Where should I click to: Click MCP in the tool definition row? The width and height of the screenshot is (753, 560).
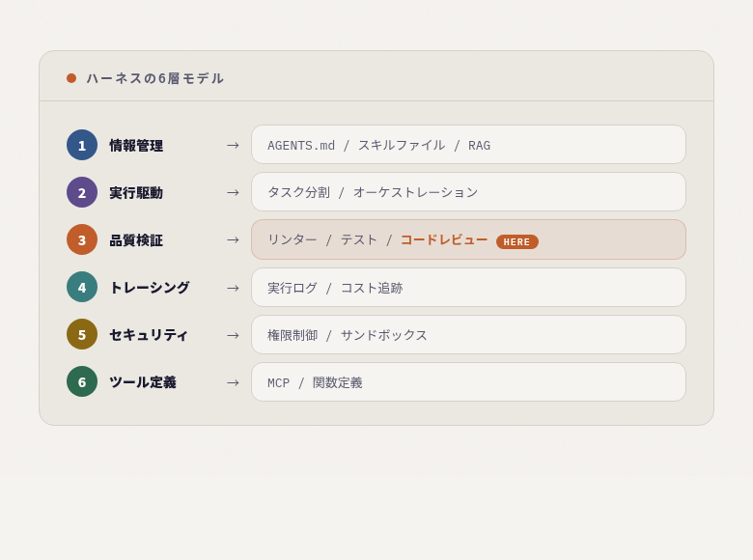pyautogui.click(x=279, y=382)
